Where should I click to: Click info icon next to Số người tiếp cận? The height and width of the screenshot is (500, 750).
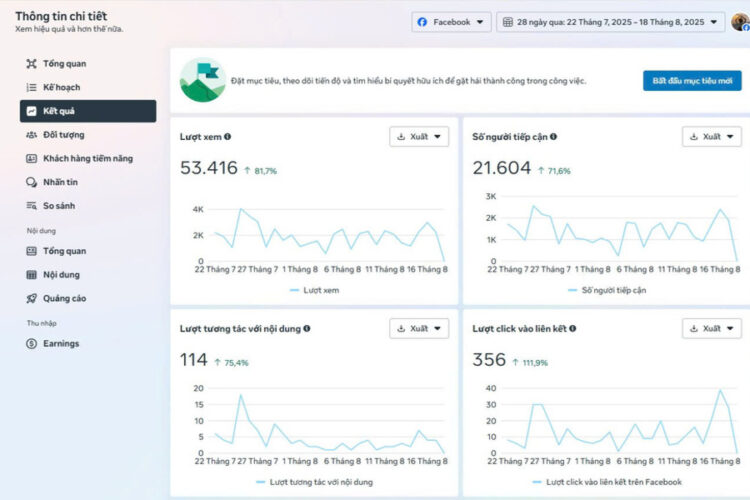coord(553,137)
